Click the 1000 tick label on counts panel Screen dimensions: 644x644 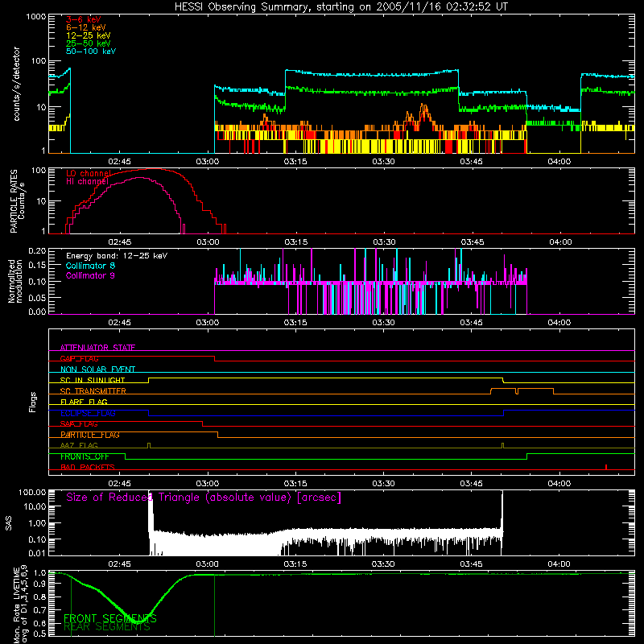(x=35, y=17)
